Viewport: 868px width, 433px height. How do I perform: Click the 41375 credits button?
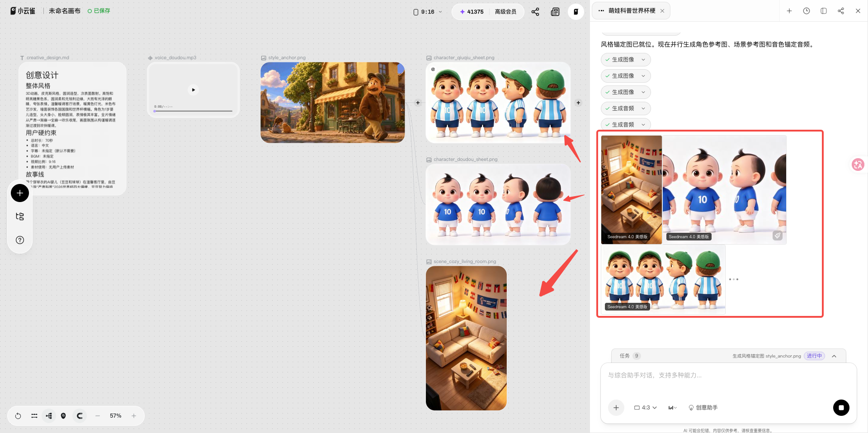click(x=472, y=12)
